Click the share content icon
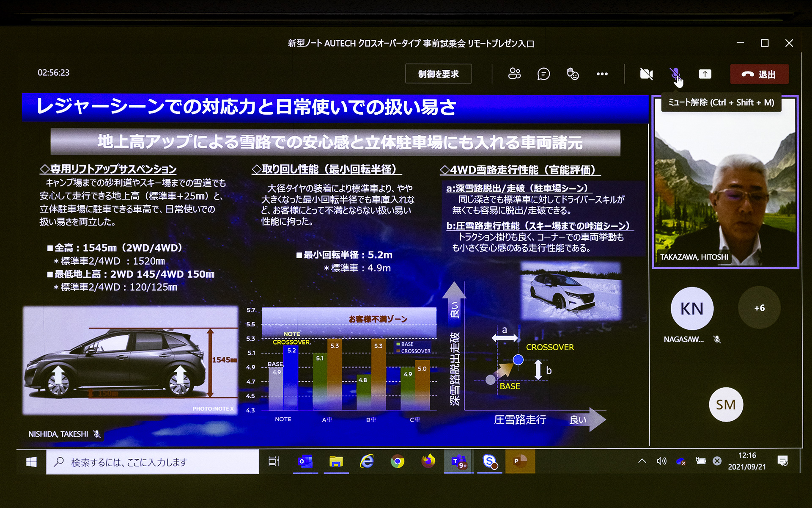 coord(705,74)
